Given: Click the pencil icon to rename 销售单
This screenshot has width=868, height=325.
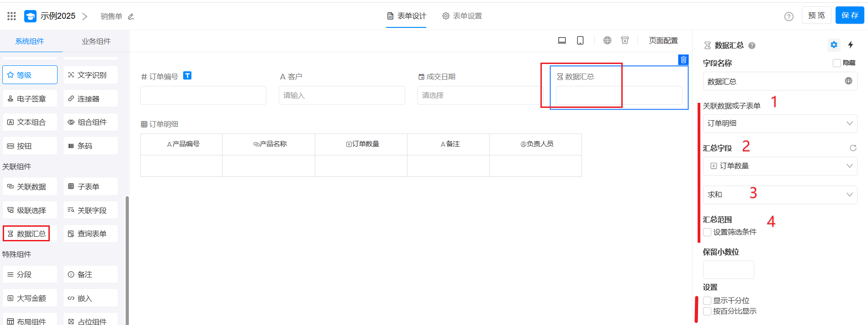Looking at the screenshot, I should tap(131, 16).
